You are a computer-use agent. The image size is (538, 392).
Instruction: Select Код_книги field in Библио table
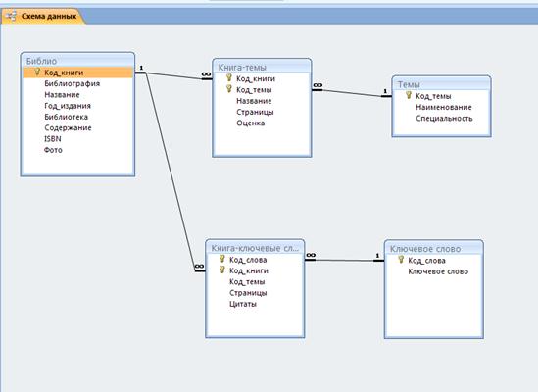77,73
